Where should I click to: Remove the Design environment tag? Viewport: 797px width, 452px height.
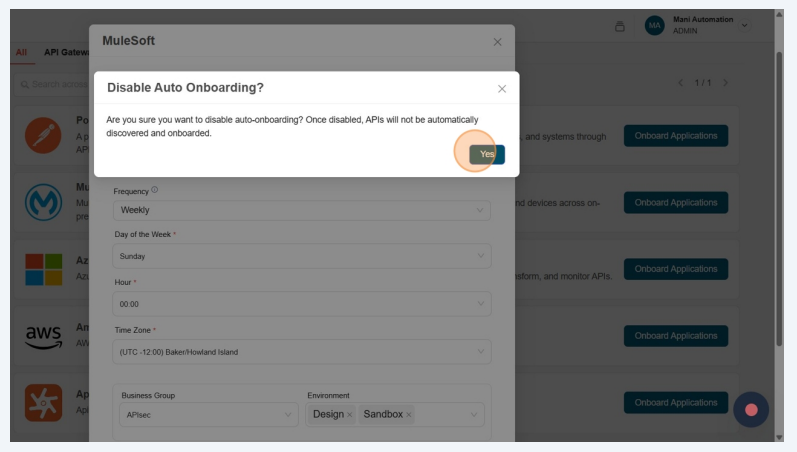coord(349,415)
